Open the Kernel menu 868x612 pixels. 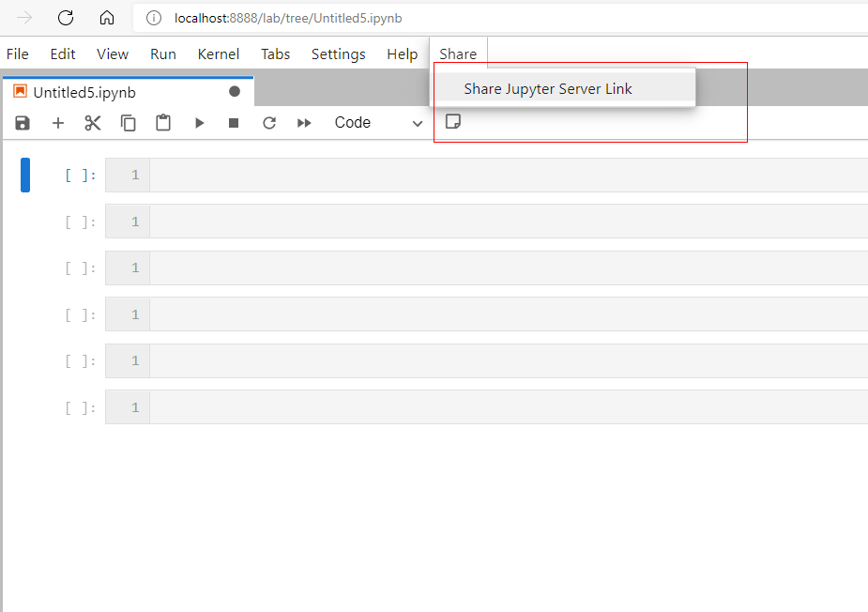coord(219,54)
